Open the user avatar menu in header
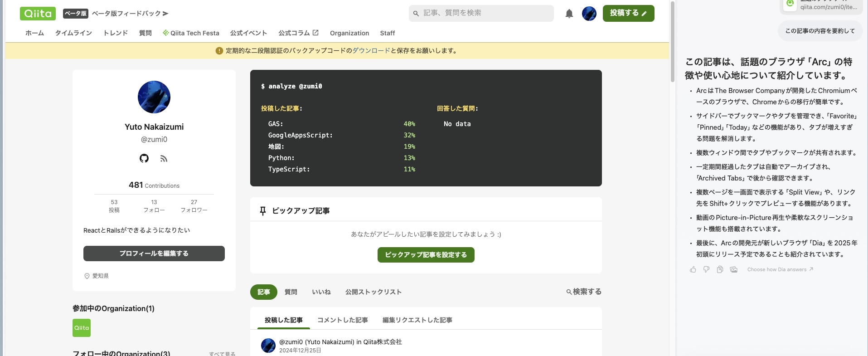The width and height of the screenshot is (868, 356). 589,14
